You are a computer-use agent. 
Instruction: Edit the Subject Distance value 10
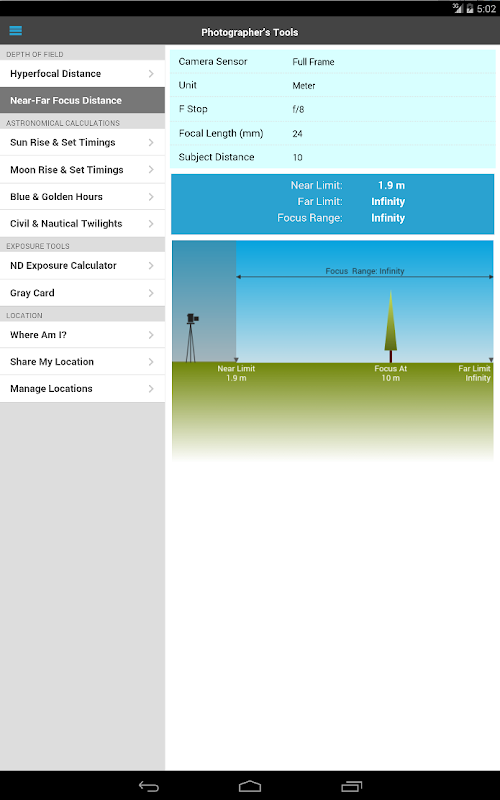332,157
